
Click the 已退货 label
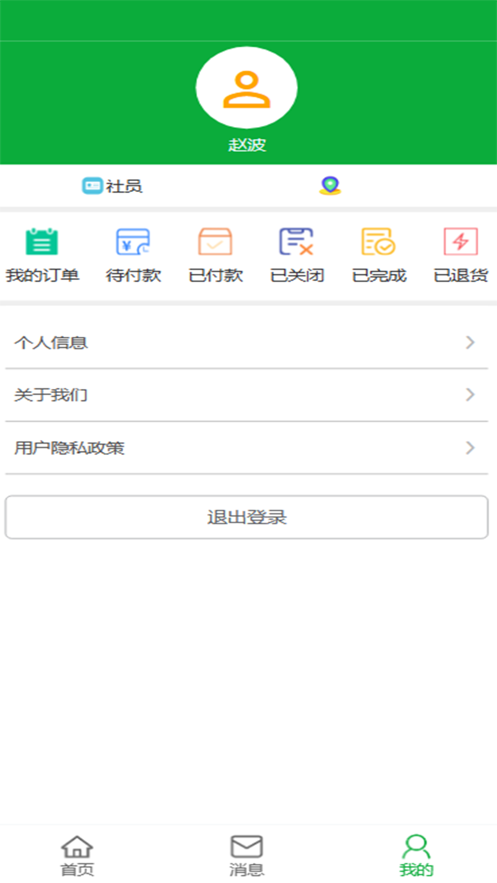point(461,276)
